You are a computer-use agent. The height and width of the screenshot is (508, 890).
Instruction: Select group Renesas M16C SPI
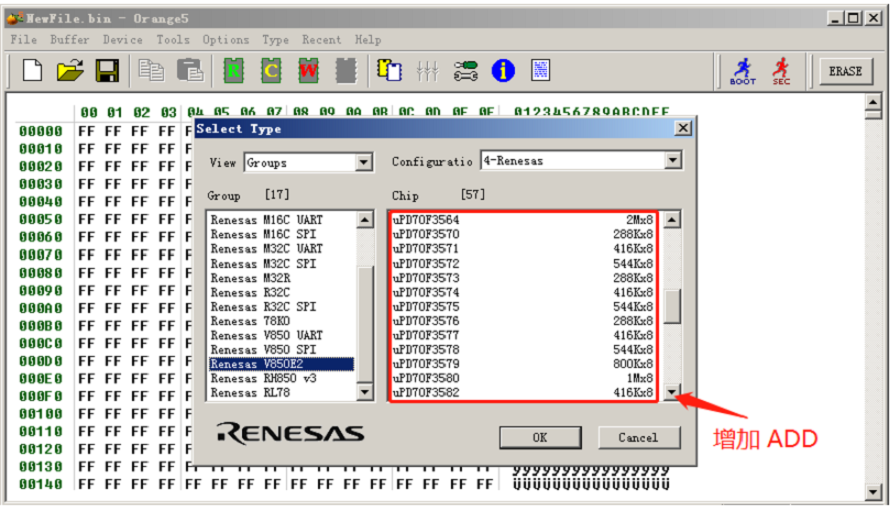pyautogui.click(x=281, y=234)
